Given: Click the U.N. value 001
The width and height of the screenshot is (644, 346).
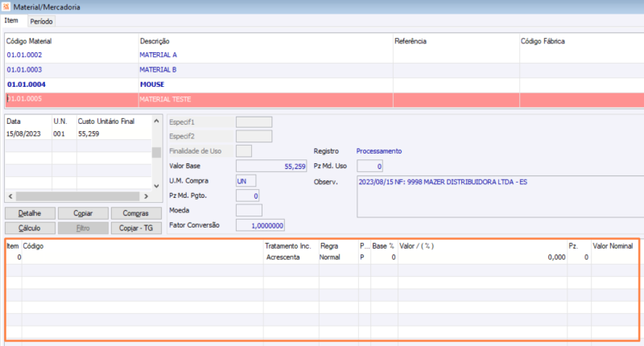Looking at the screenshot, I should (x=59, y=134).
